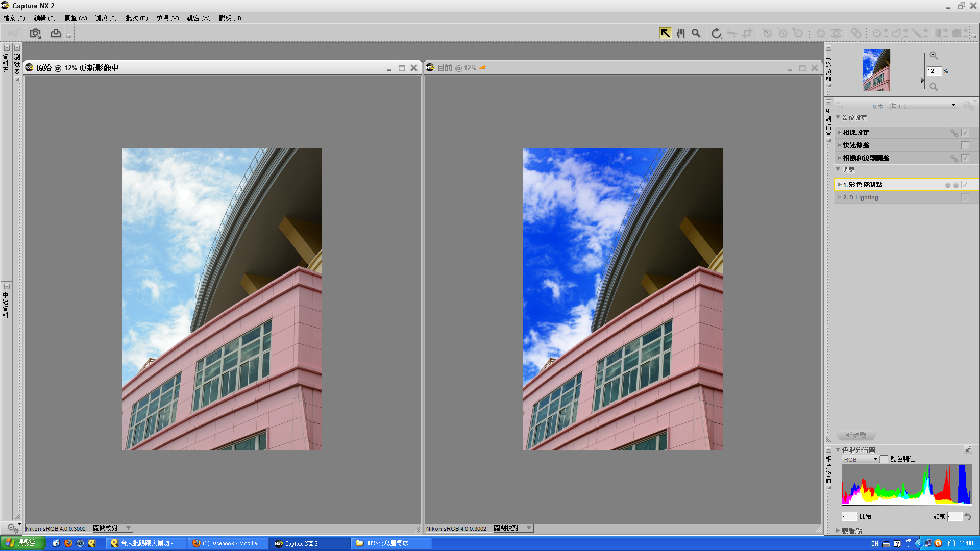Open the 批次 menu

click(136, 18)
